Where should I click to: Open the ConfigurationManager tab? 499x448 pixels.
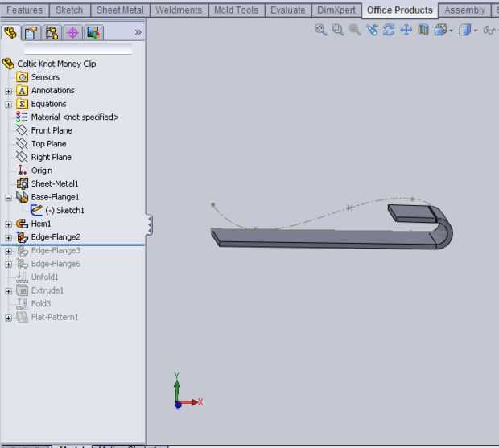click(x=52, y=32)
